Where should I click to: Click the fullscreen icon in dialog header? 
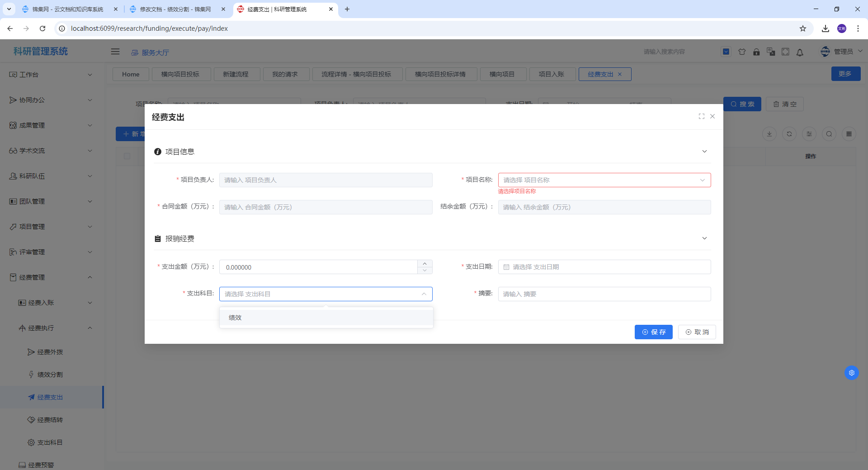coord(701,116)
